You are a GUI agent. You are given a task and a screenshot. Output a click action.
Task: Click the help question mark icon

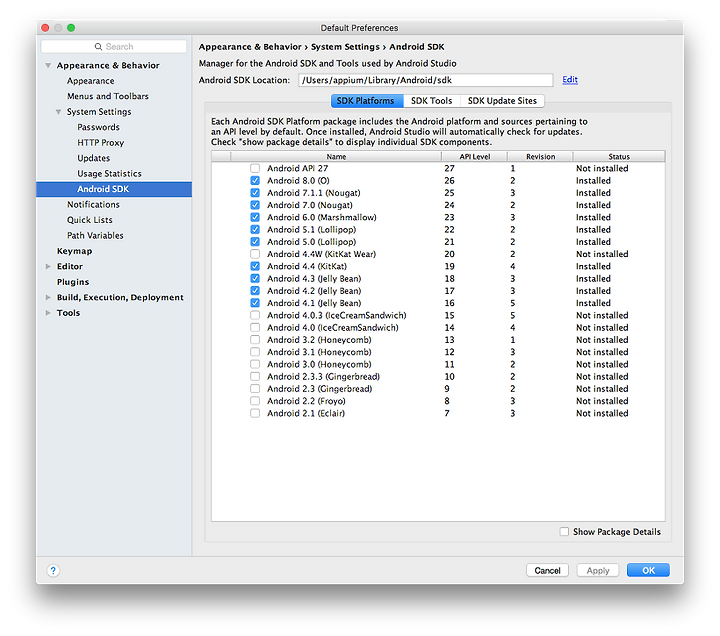[53, 570]
